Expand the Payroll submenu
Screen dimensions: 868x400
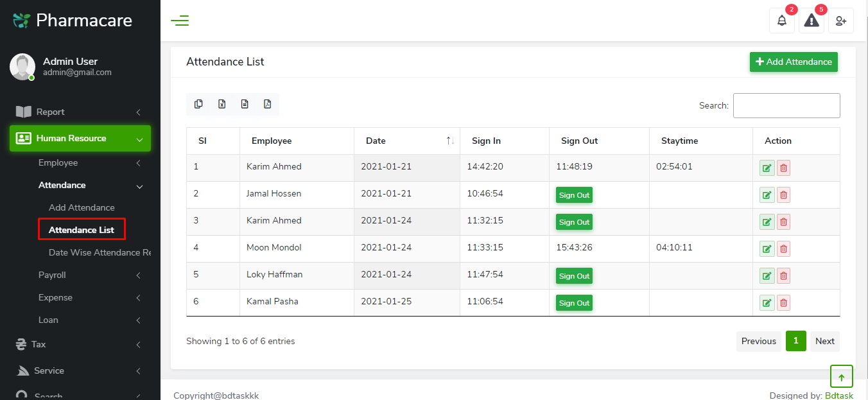(x=90, y=275)
